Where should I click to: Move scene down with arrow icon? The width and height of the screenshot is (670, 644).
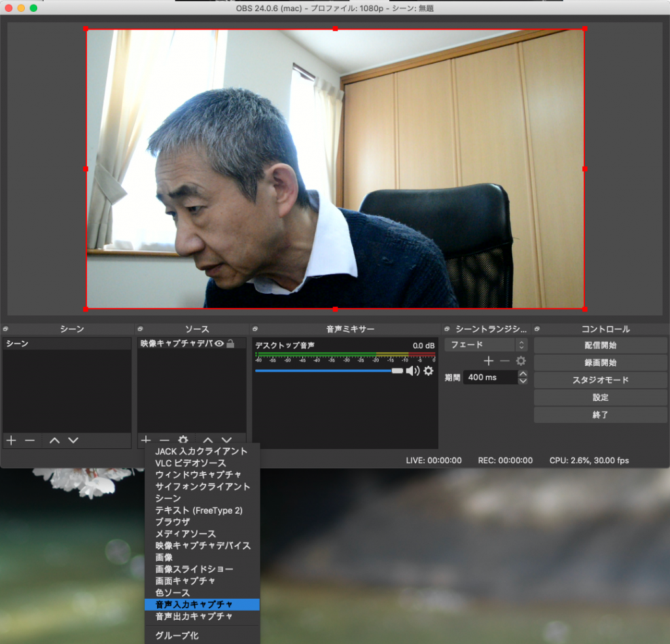pyautogui.click(x=73, y=440)
